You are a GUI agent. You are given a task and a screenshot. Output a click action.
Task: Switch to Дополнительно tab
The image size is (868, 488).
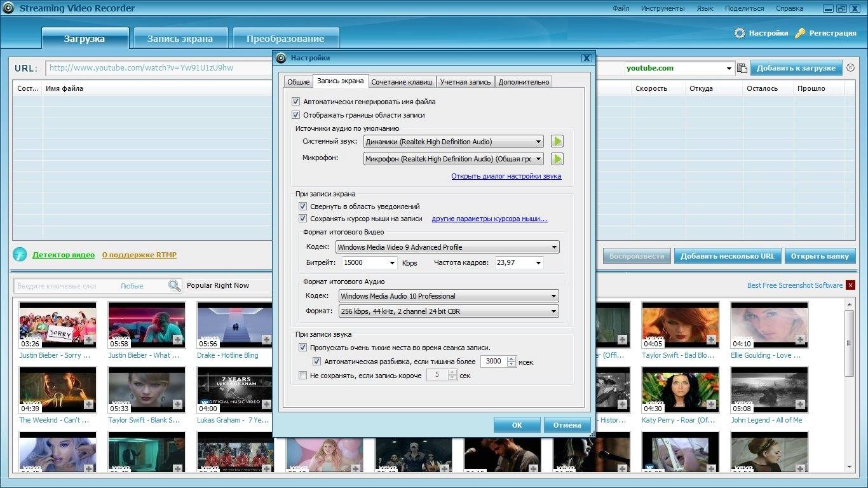click(524, 82)
